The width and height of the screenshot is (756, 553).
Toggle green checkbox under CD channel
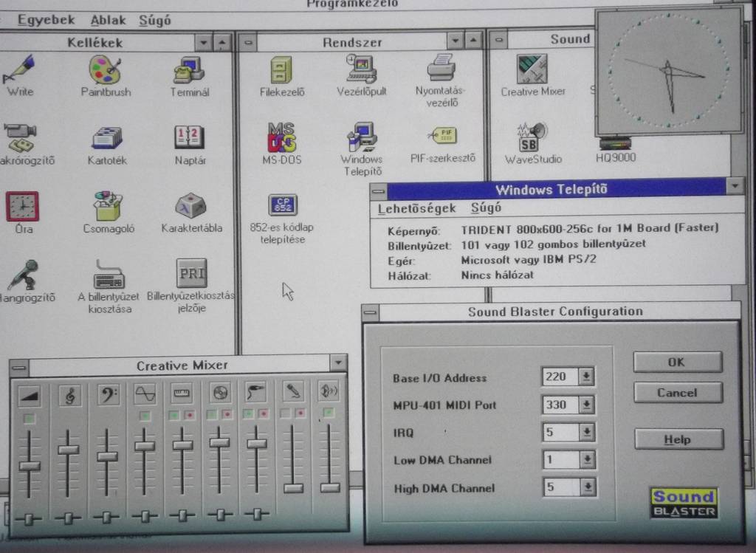pos(211,414)
